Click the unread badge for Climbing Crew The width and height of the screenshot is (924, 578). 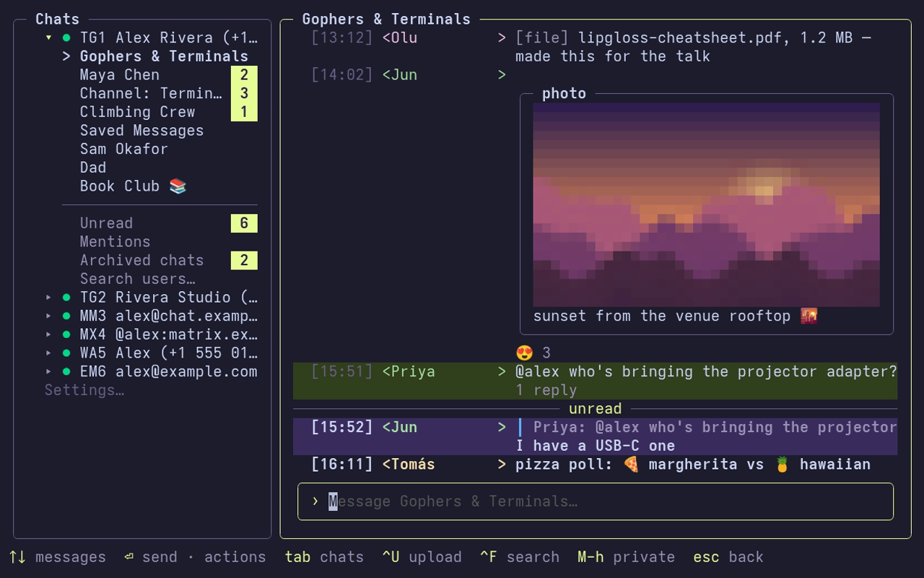[x=244, y=112]
